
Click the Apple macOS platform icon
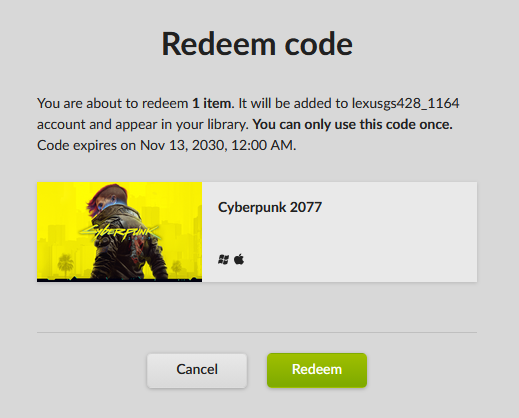[239, 259]
